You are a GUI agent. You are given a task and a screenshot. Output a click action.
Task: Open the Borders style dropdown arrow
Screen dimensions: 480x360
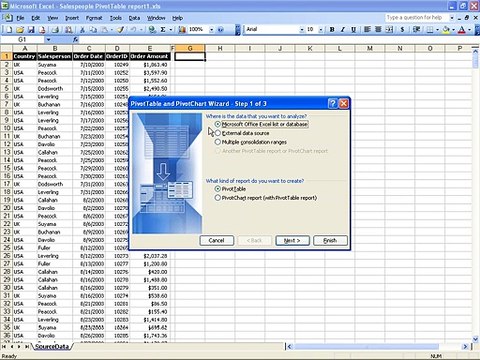coord(437,30)
